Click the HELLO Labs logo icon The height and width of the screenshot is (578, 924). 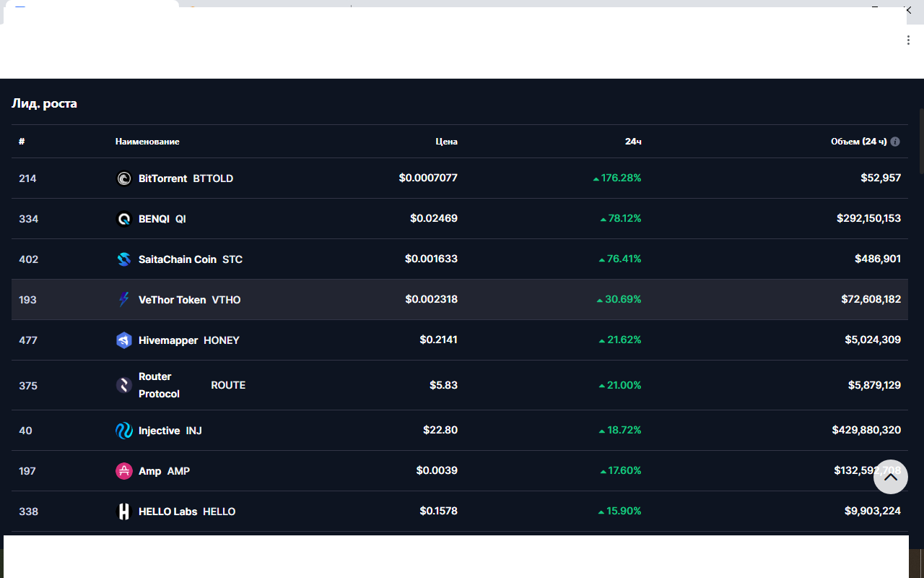pos(124,512)
